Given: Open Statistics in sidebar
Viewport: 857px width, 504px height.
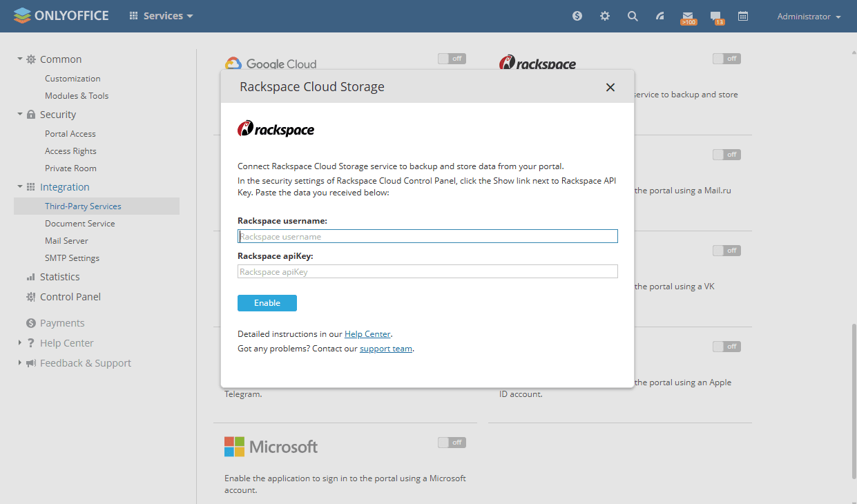Looking at the screenshot, I should 59,277.
